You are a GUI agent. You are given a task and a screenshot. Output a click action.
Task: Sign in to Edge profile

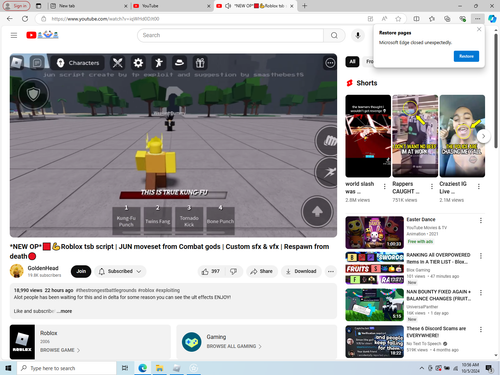point(16,6)
